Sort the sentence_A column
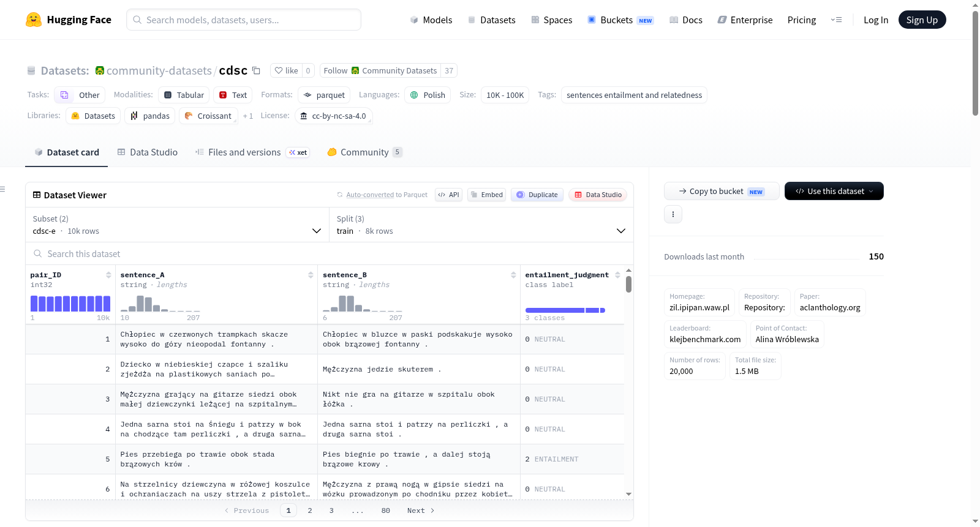980x527 pixels. pyautogui.click(x=311, y=275)
